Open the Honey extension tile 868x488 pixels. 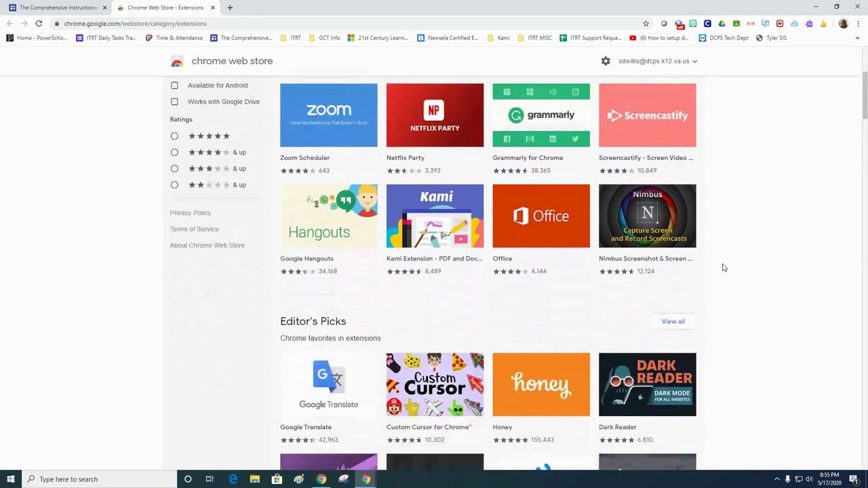point(541,399)
